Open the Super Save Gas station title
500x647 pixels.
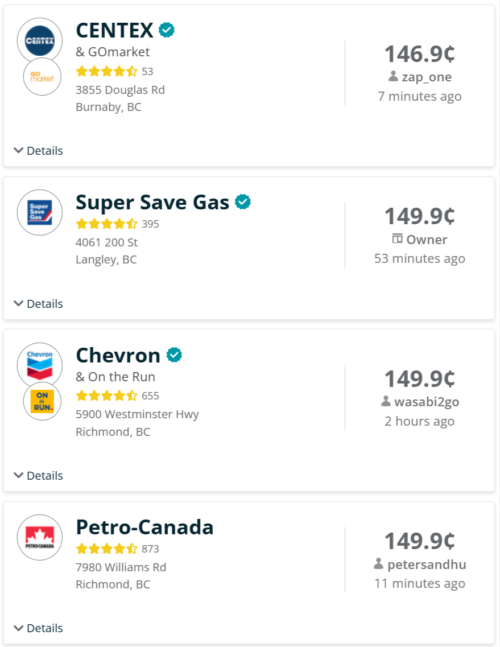152,202
